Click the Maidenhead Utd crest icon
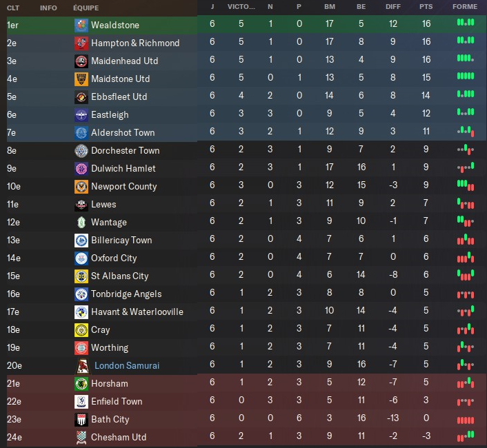The image size is (487, 448). click(x=81, y=61)
